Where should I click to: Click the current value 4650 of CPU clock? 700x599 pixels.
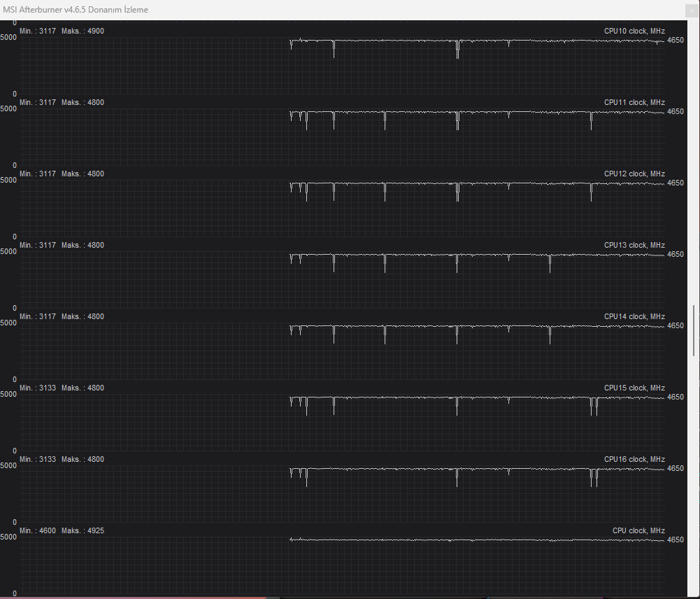point(675,540)
